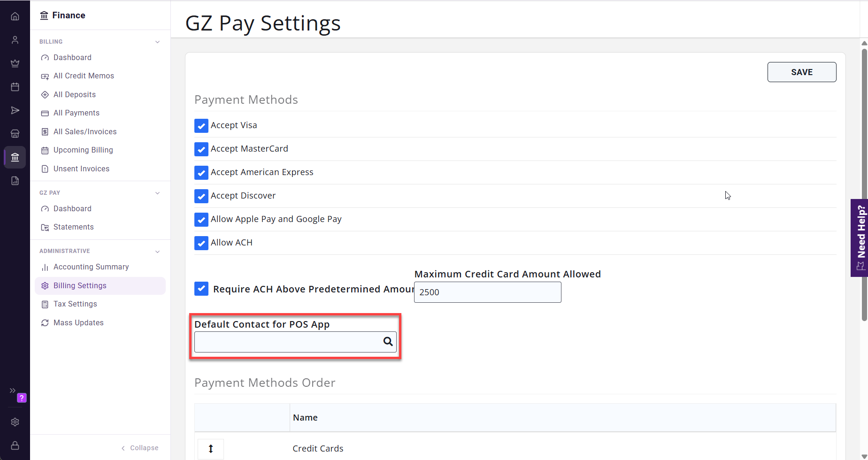The width and height of the screenshot is (868, 460).
Task: Collapse the GZ PAY section chevron
Action: click(158, 193)
